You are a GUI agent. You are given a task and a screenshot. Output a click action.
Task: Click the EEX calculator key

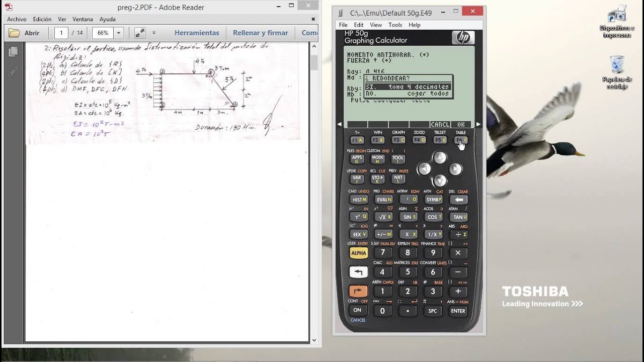tap(359, 234)
